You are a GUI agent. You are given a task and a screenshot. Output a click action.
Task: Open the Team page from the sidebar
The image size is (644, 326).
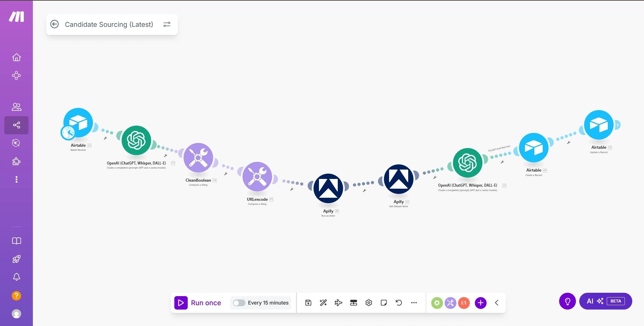tap(16, 107)
